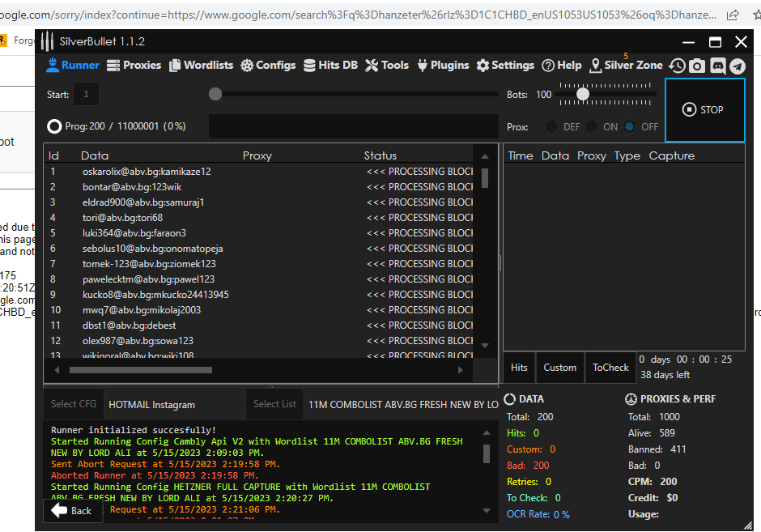Click the Telegram paper plane icon

click(x=737, y=66)
